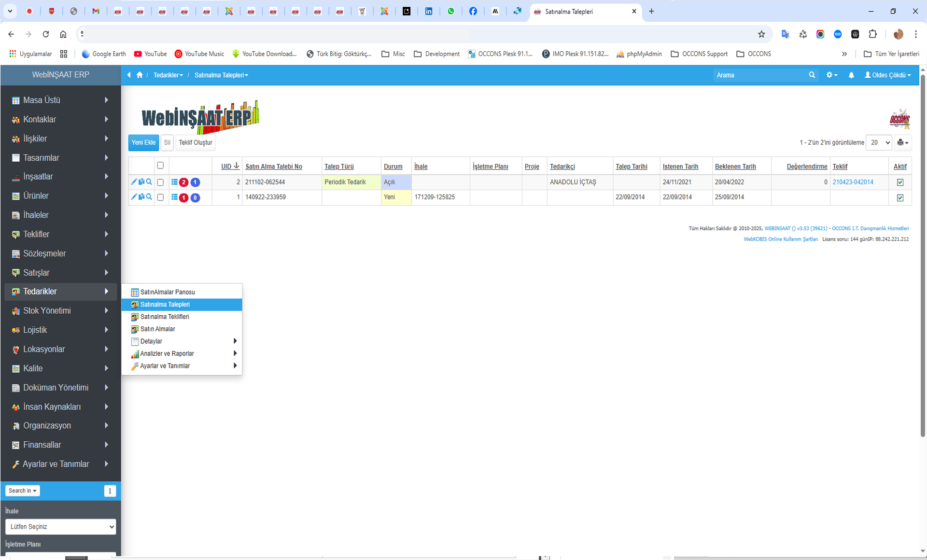Image resolution: width=927 pixels, height=560 pixels.
Task: Bookmark page with star icon
Action: pyautogui.click(x=761, y=34)
